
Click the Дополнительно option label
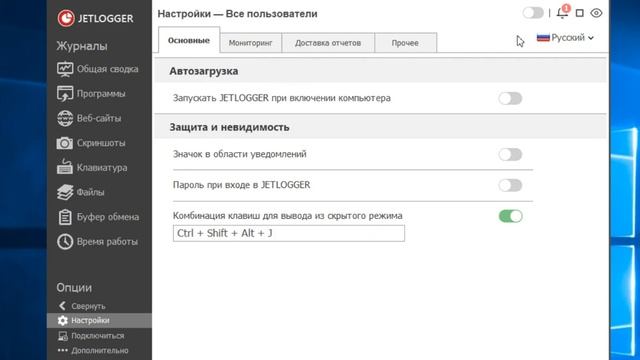point(100,350)
